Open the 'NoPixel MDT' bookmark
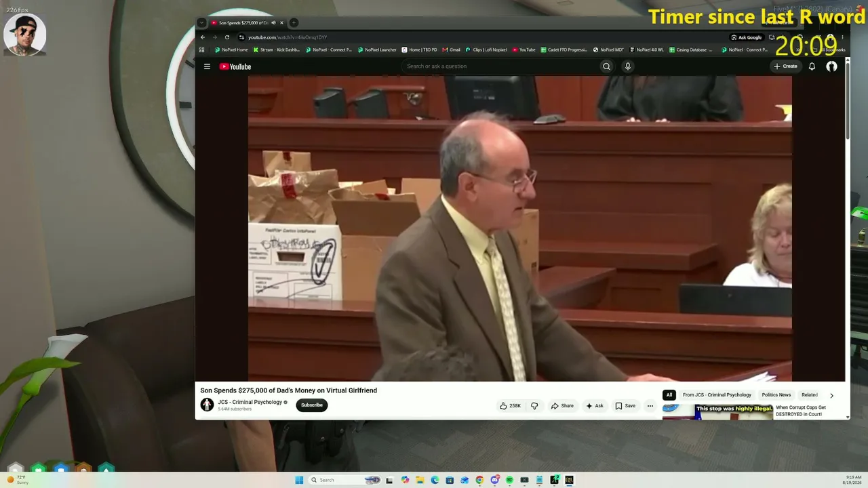This screenshot has height=488, width=868. [x=608, y=49]
